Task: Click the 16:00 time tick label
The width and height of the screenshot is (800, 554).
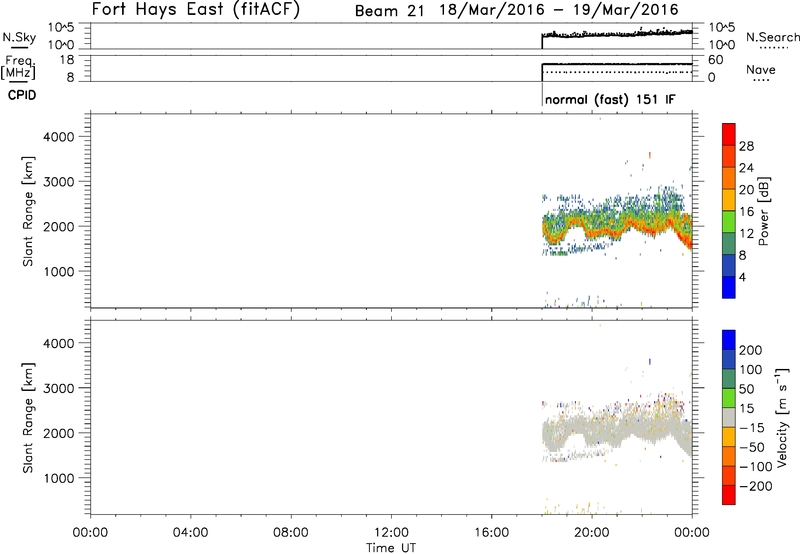Action: coord(491,533)
